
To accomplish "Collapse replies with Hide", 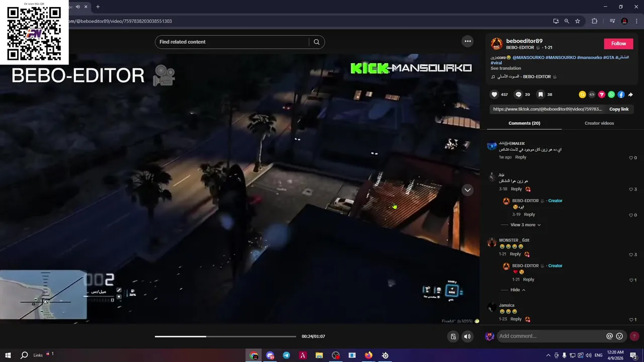I will [518, 290].
